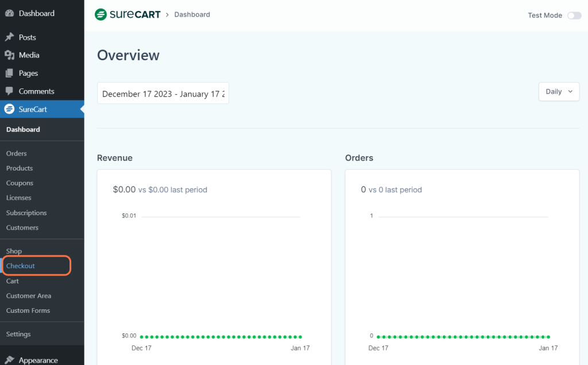This screenshot has width=588, height=365.
Task: Select Coupons from the sidebar
Action: (x=20, y=183)
